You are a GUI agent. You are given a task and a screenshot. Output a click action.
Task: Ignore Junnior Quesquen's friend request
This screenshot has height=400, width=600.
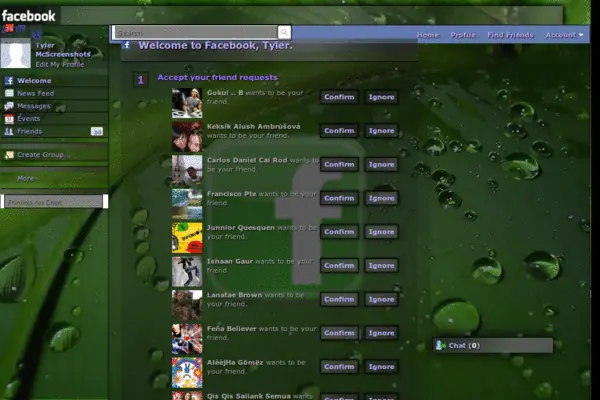(x=381, y=232)
